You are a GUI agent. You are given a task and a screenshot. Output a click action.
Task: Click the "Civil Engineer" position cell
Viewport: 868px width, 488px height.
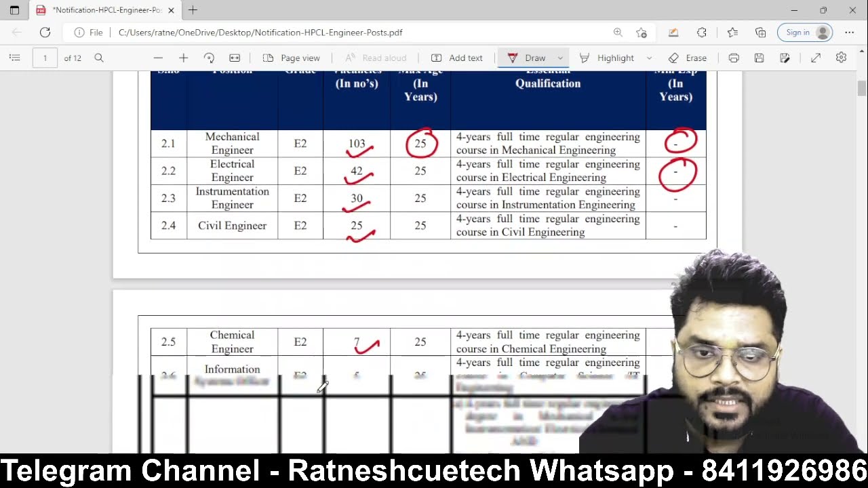[x=232, y=226]
